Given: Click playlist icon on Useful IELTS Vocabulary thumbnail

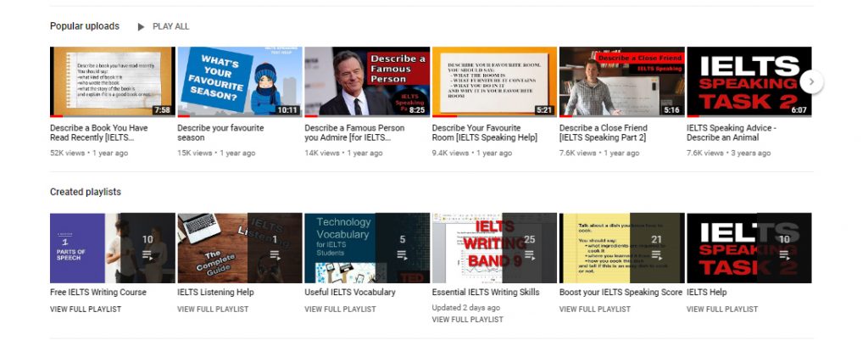Looking at the screenshot, I should (x=402, y=254).
